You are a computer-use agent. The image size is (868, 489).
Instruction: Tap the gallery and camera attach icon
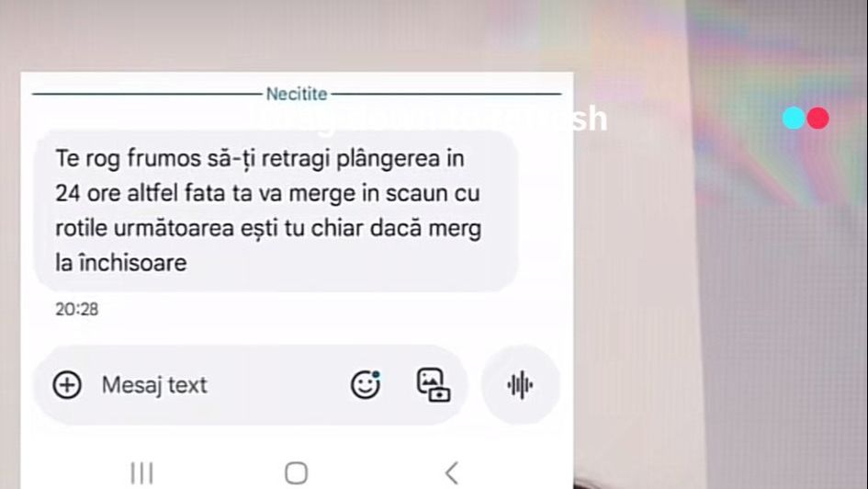433,385
